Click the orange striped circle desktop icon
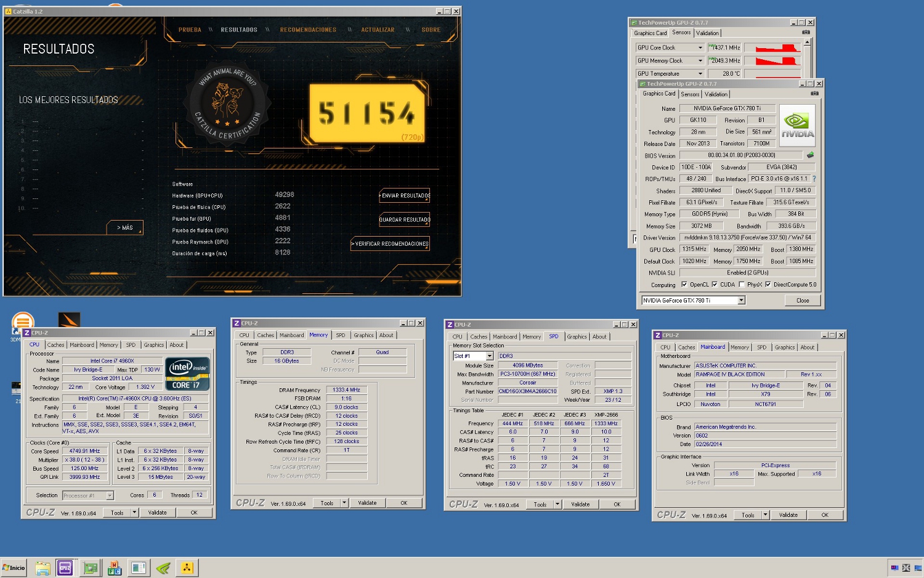The width and height of the screenshot is (924, 578). tap(23, 322)
